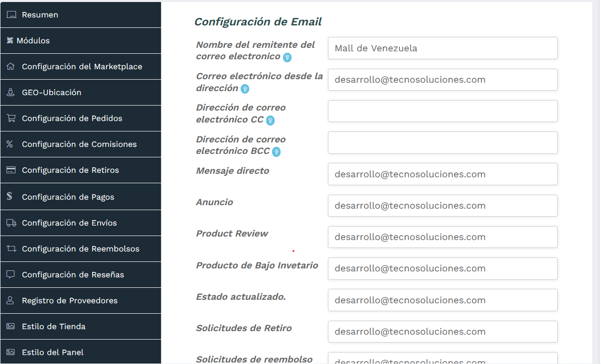The height and width of the screenshot is (364, 601).
Task: Click the home icon beside Configuración del Marketplace
Action: (x=9, y=66)
